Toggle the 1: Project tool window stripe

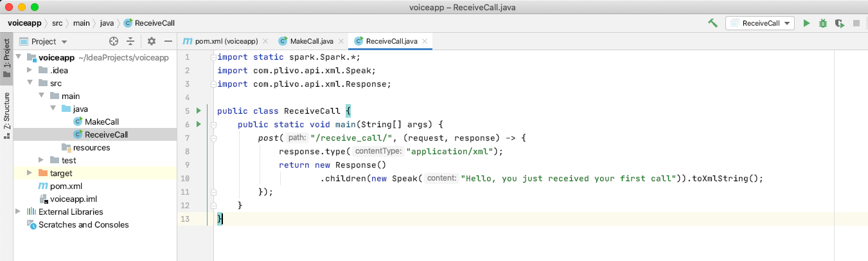(6, 59)
